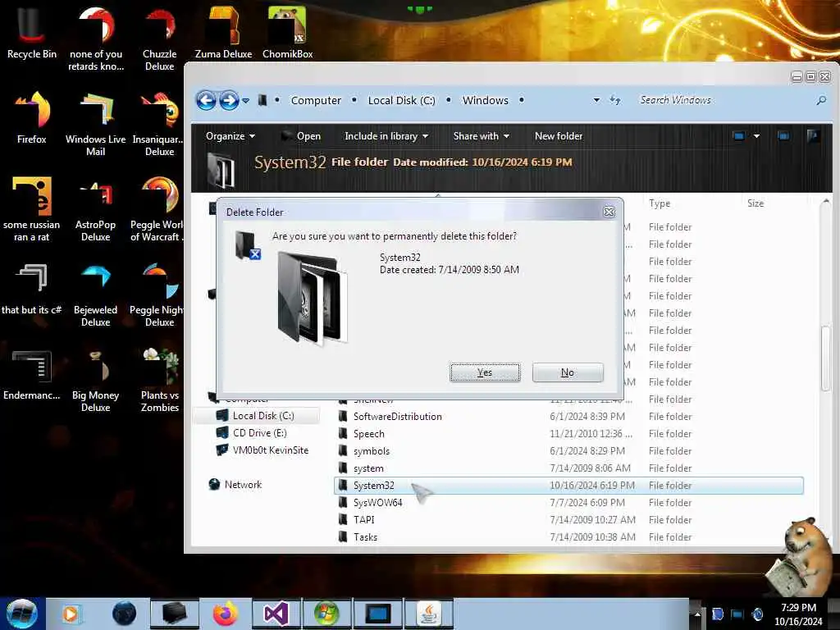Viewport: 840px width, 630px height.
Task: Launch Firefox from the desktop
Action: pyautogui.click(x=32, y=118)
